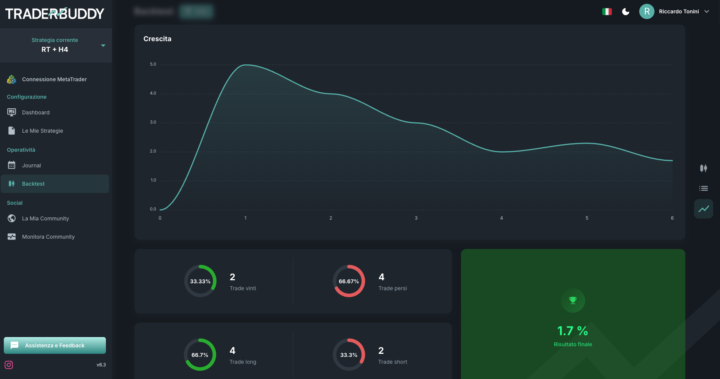The height and width of the screenshot is (379, 720).
Task: Click the Trade vinti label
Action: click(243, 288)
